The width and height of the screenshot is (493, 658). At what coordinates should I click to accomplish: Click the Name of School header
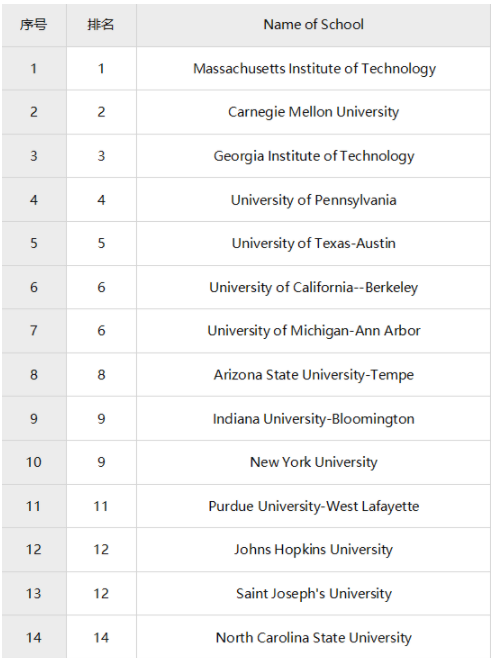(313, 25)
